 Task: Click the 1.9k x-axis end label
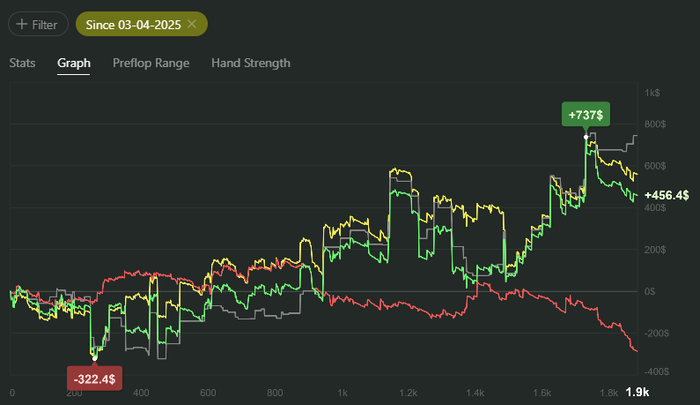[637, 393]
